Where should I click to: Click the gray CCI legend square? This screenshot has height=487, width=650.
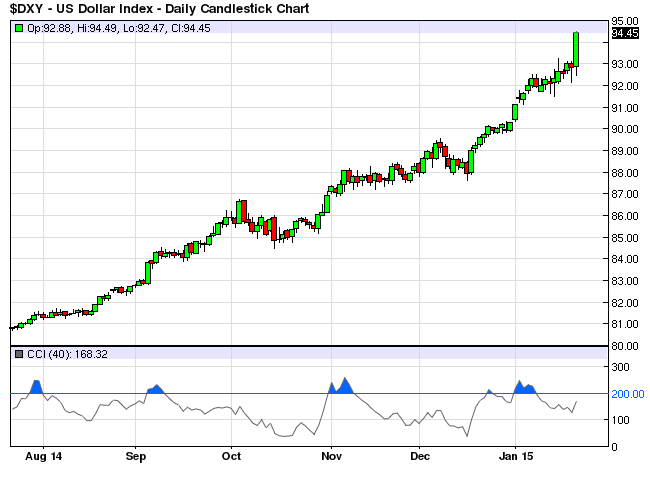pos(19,354)
